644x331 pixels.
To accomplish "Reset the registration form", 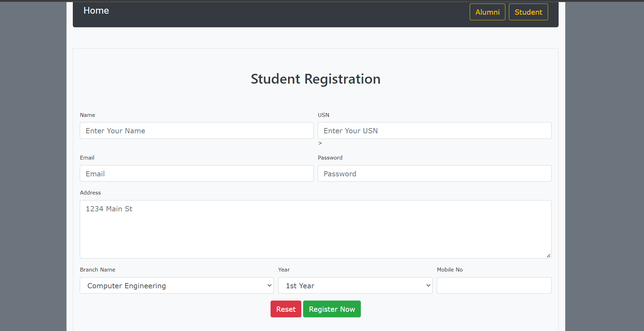I will (x=286, y=309).
